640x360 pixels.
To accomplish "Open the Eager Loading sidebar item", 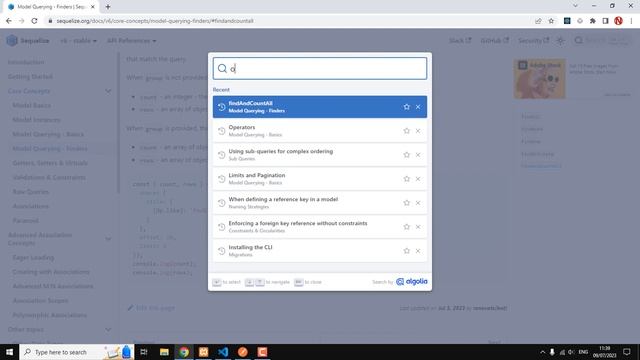I will [33, 258].
